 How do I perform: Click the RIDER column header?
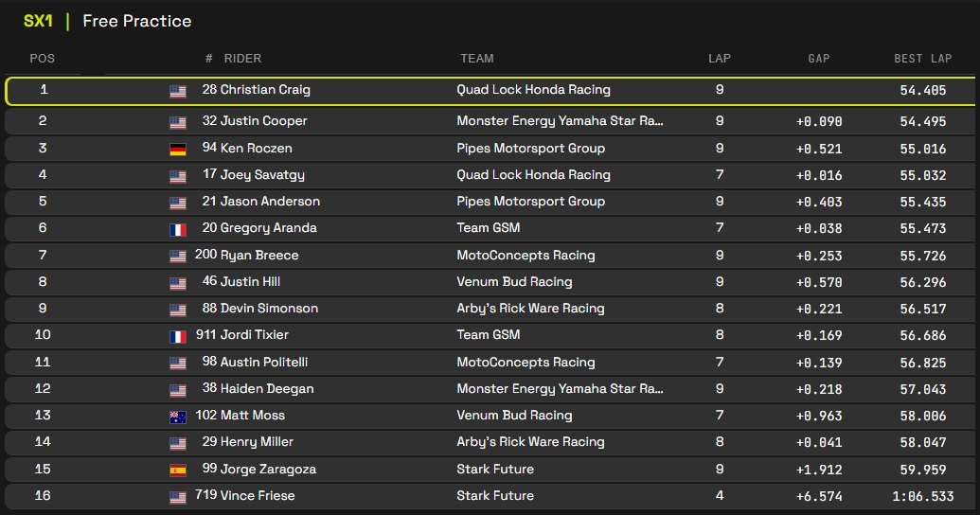(x=242, y=59)
